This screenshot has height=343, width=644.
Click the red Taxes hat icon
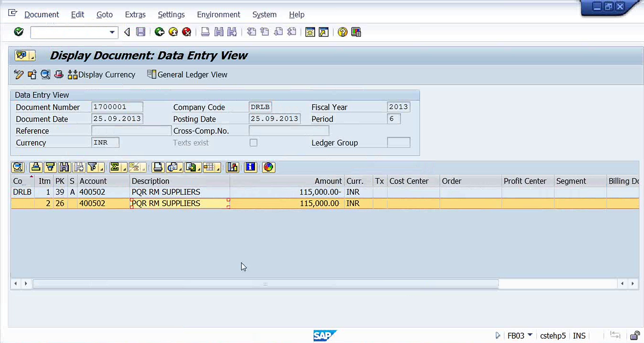click(x=58, y=74)
